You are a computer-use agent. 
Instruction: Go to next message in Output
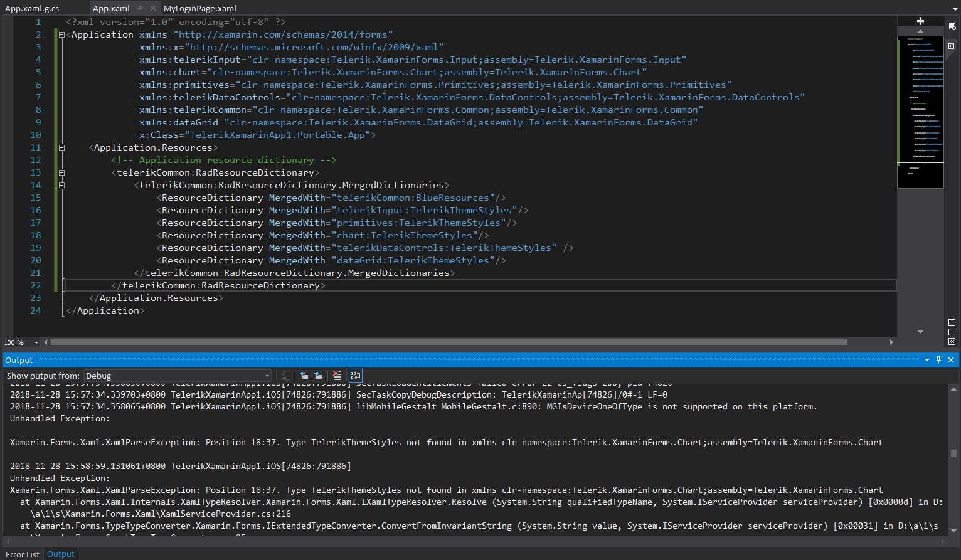click(x=318, y=376)
